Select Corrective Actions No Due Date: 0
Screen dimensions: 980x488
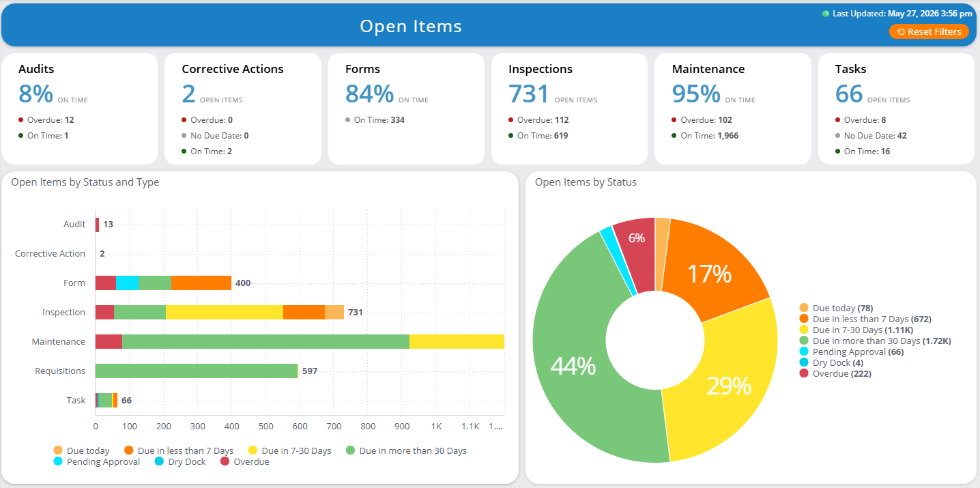pyautogui.click(x=215, y=136)
